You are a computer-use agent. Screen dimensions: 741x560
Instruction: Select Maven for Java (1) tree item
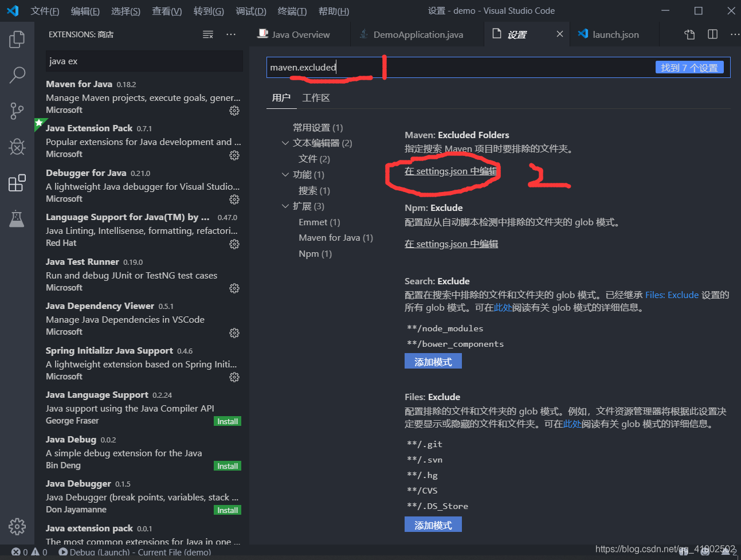pyautogui.click(x=336, y=238)
